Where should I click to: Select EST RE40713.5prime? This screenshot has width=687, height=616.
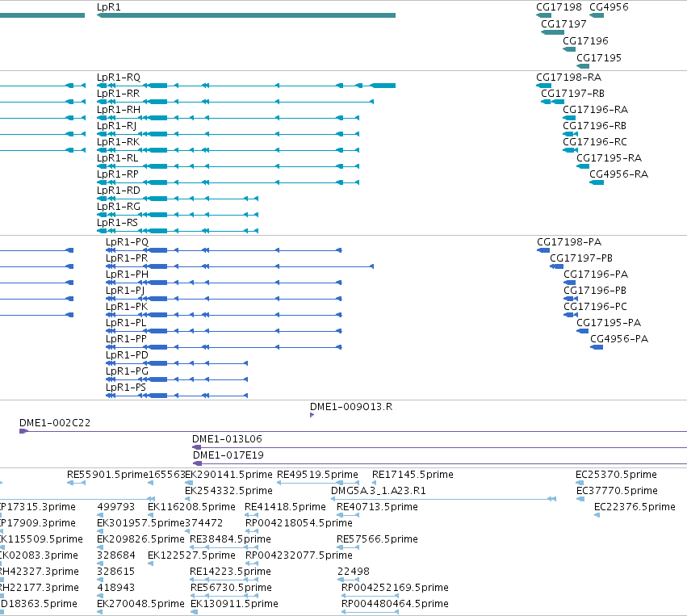point(348,515)
